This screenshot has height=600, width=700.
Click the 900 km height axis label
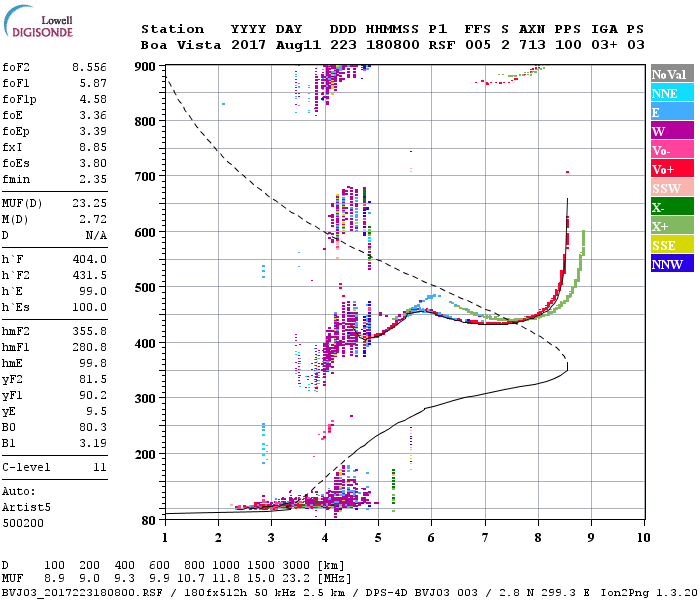click(x=145, y=67)
